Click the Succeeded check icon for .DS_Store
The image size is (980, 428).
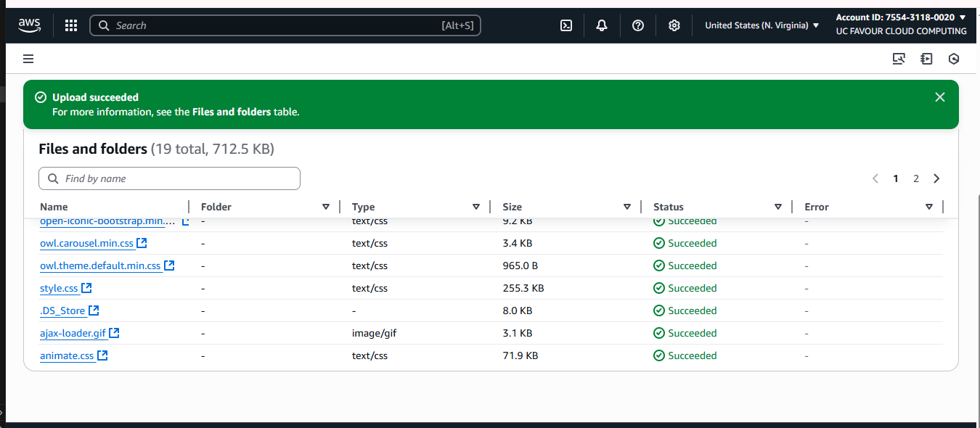(x=659, y=310)
